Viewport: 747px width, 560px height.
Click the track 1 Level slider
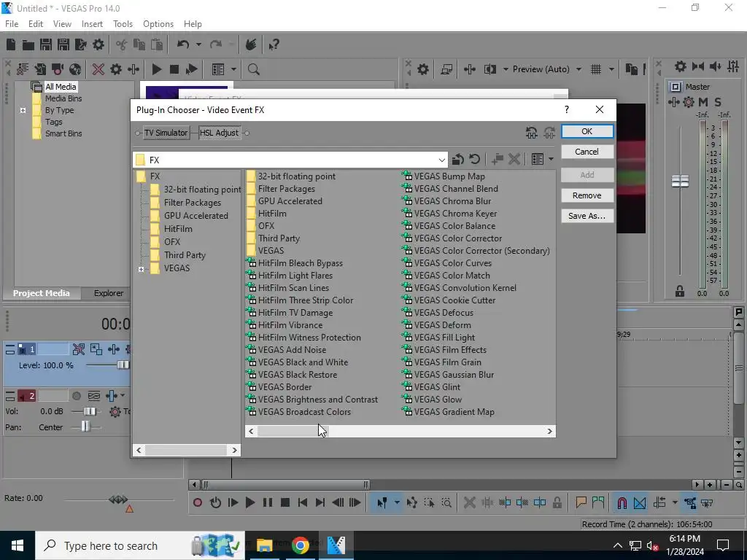[x=123, y=365]
